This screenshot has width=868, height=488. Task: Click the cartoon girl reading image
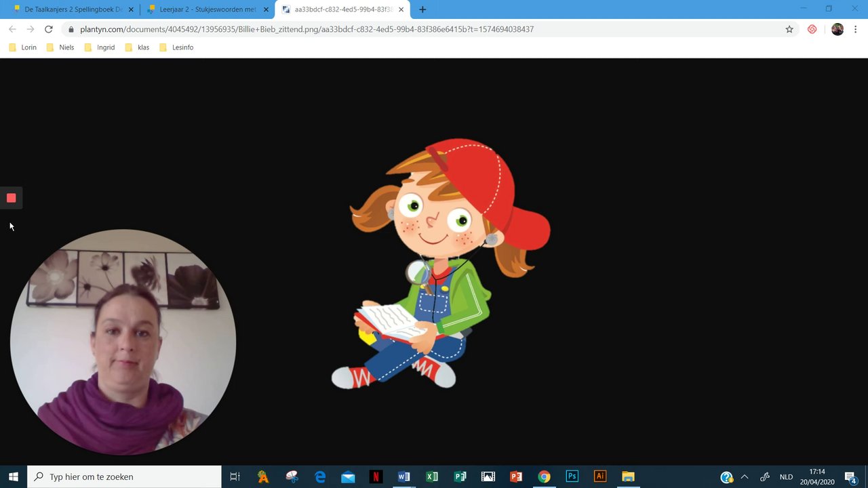pyautogui.click(x=441, y=264)
